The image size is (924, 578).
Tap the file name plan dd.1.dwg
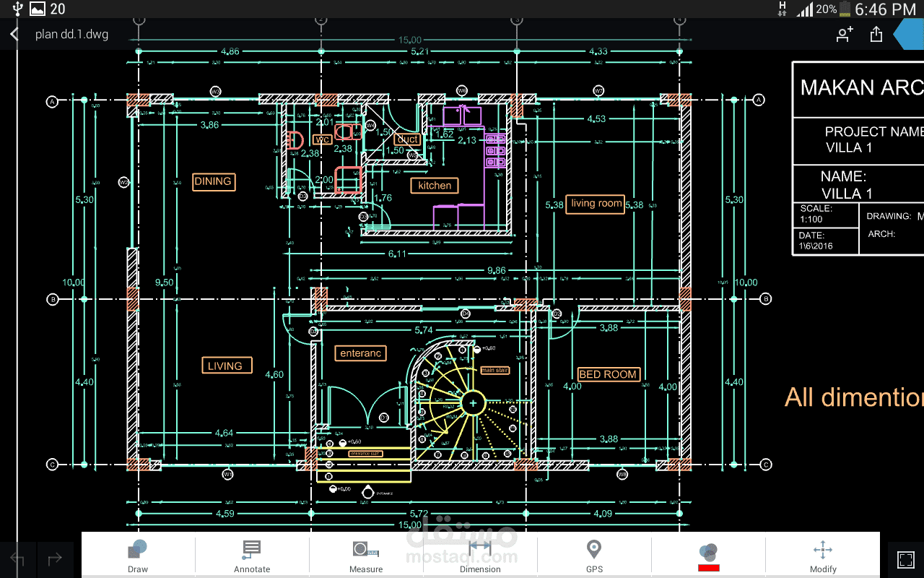pos(71,34)
